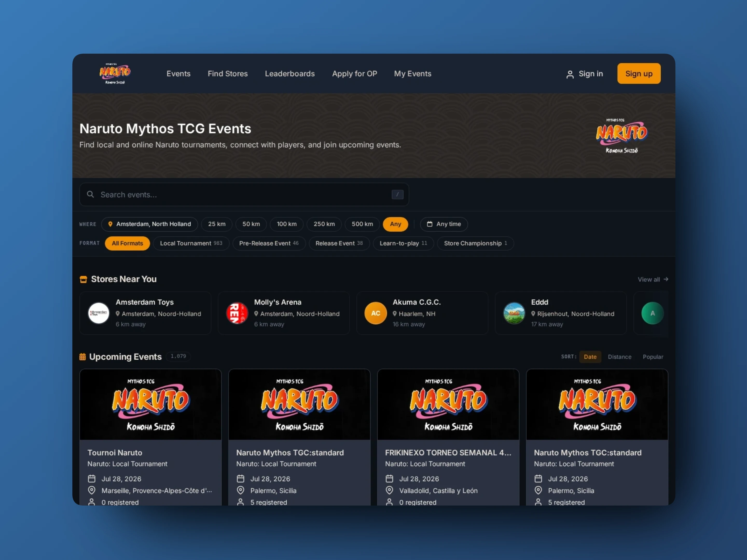Click the calendar icon on FRIKINEXO card
The height and width of the screenshot is (560, 747).
pyautogui.click(x=389, y=479)
